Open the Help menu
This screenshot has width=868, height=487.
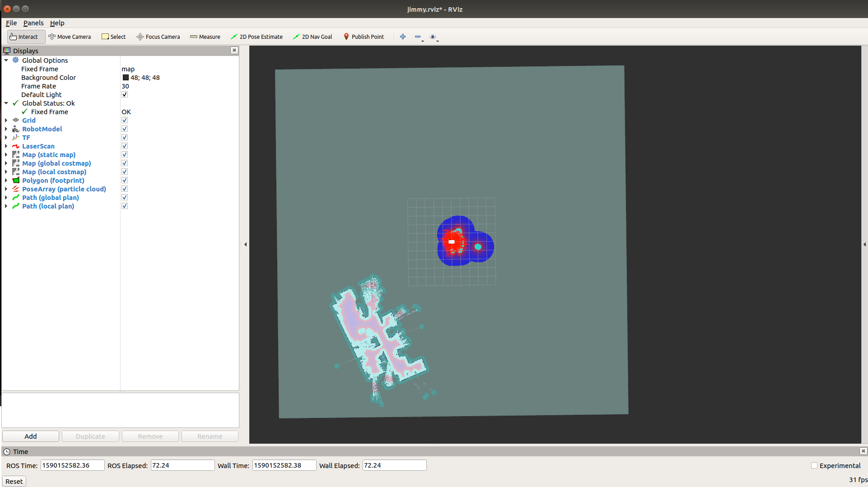point(57,23)
